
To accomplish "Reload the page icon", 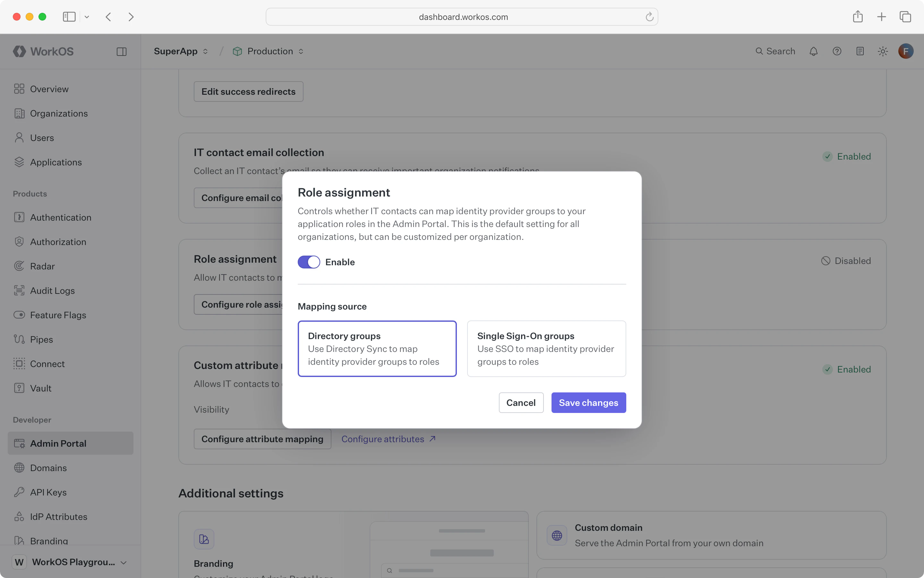I will (x=649, y=17).
